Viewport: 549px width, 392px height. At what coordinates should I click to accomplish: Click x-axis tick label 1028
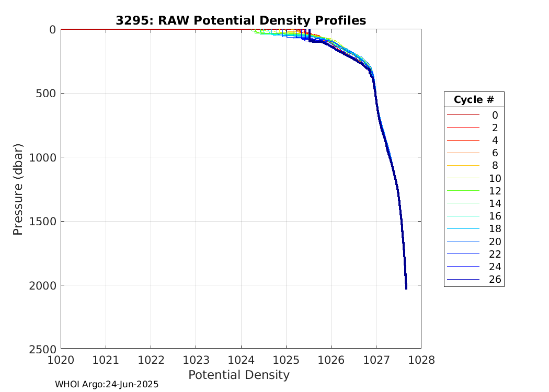pyautogui.click(x=421, y=360)
